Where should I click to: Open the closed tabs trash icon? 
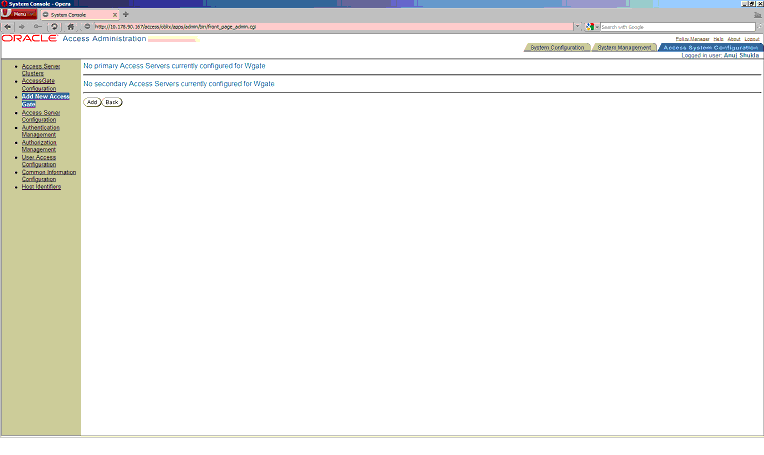click(x=758, y=15)
